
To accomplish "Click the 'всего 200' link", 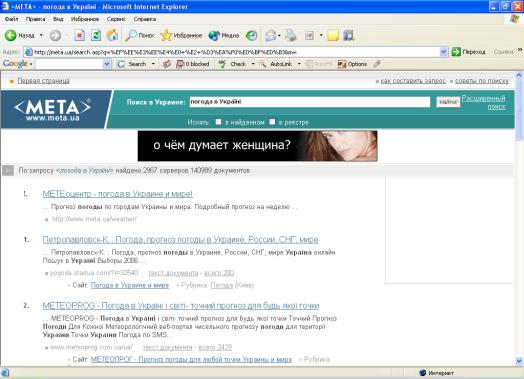I will tap(219, 273).
